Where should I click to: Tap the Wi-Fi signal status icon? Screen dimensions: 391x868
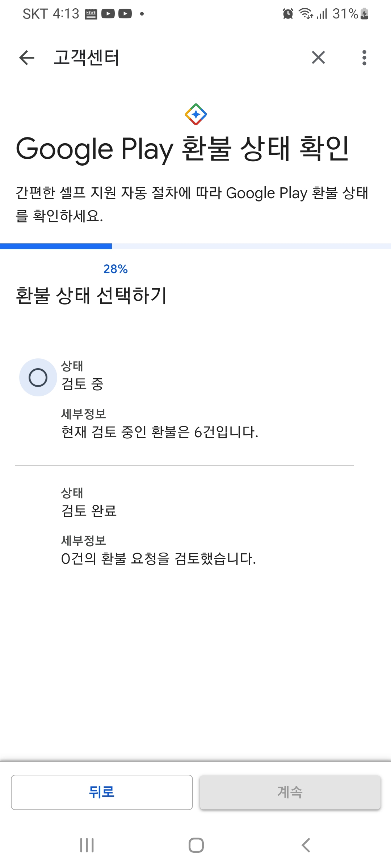(x=306, y=14)
